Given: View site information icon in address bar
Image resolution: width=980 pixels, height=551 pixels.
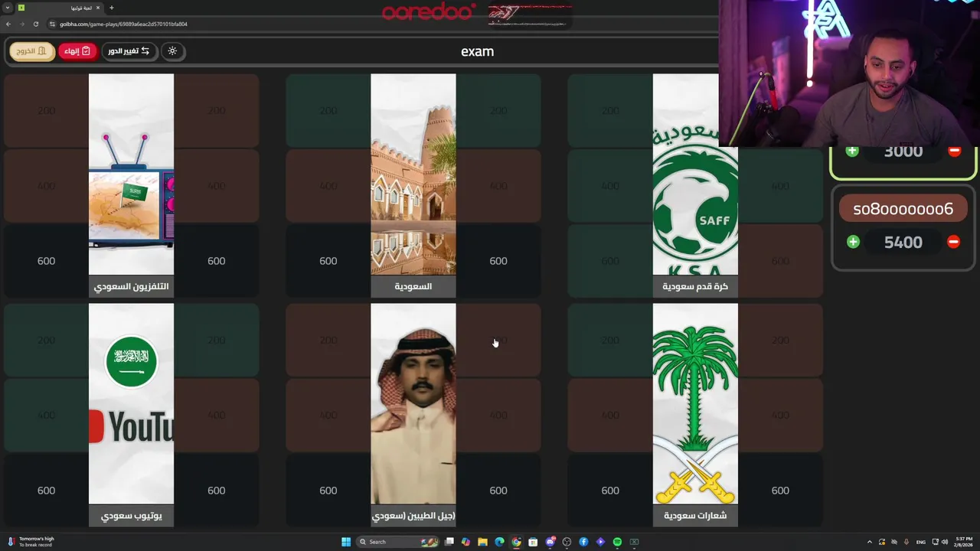Looking at the screenshot, I should click(52, 24).
